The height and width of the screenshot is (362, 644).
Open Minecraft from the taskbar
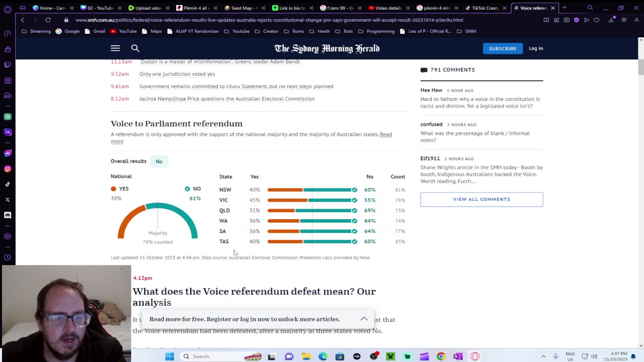pos(390,356)
